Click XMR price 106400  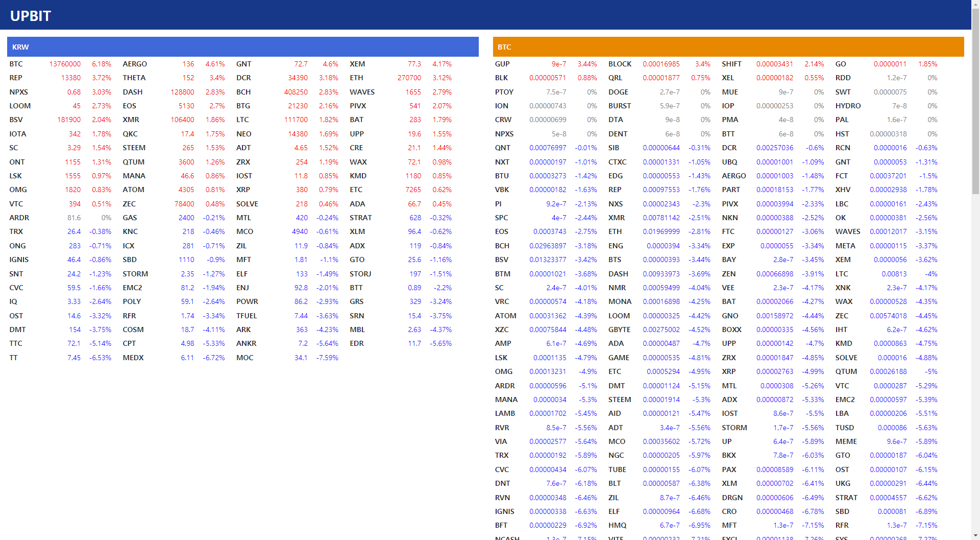click(x=182, y=120)
